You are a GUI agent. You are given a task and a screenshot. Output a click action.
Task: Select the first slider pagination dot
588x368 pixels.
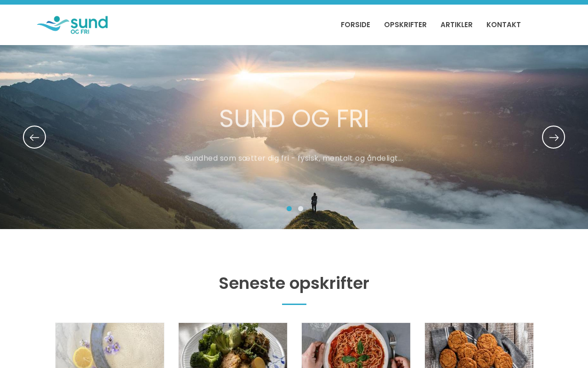(289, 209)
